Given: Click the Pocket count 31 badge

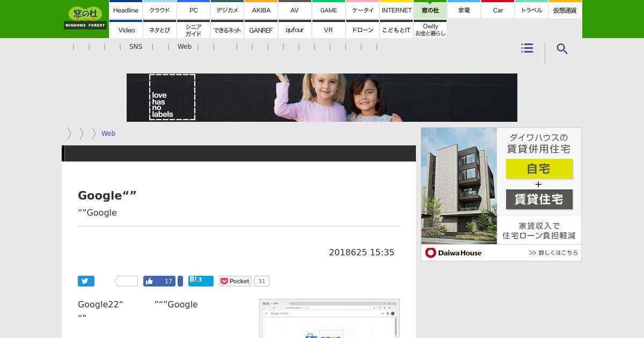Looking at the screenshot, I should pyautogui.click(x=261, y=281).
